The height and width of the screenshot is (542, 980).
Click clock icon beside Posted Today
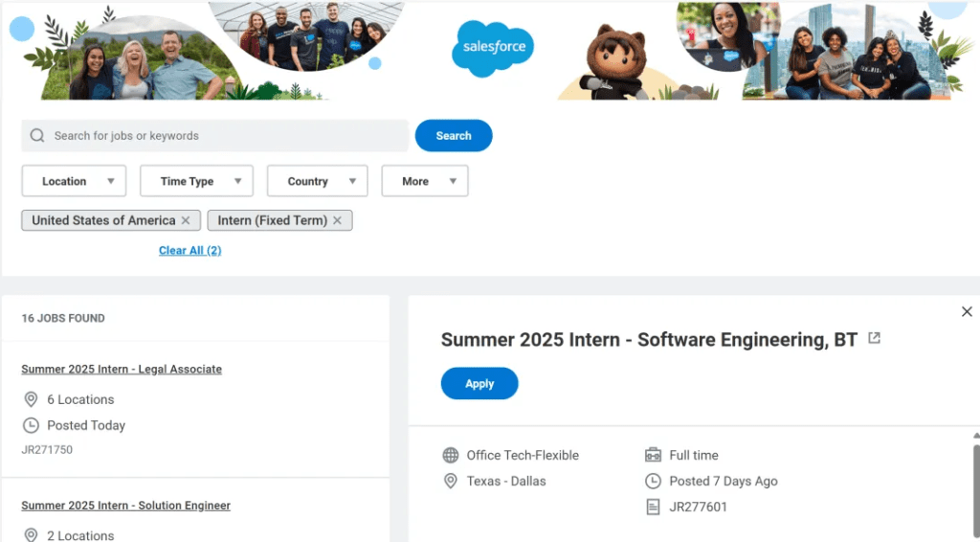click(x=30, y=426)
